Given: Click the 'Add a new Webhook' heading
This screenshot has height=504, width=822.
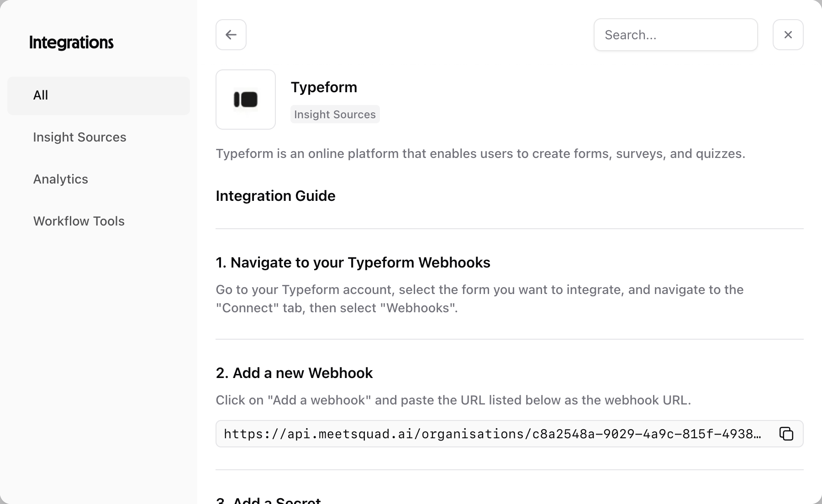Looking at the screenshot, I should click(x=294, y=373).
